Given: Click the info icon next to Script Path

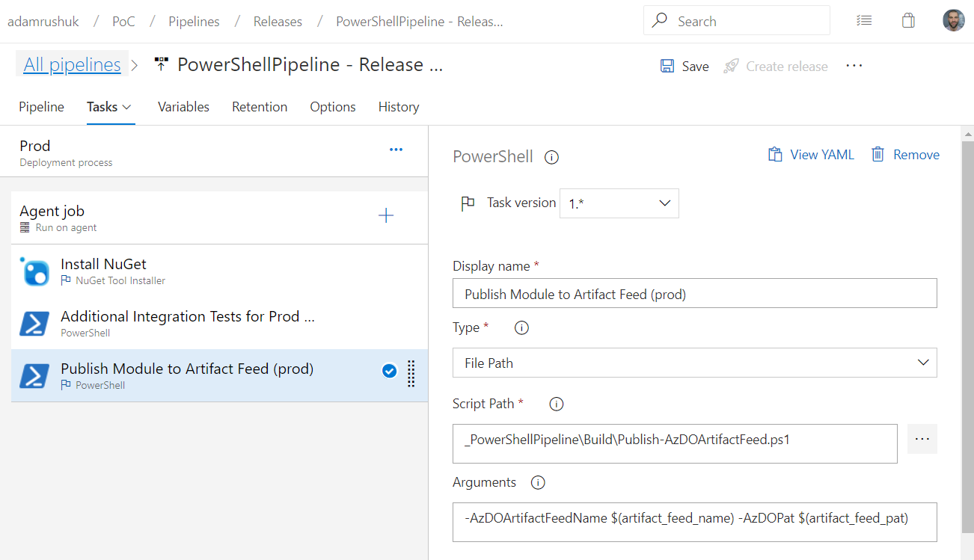Looking at the screenshot, I should (x=556, y=404).
